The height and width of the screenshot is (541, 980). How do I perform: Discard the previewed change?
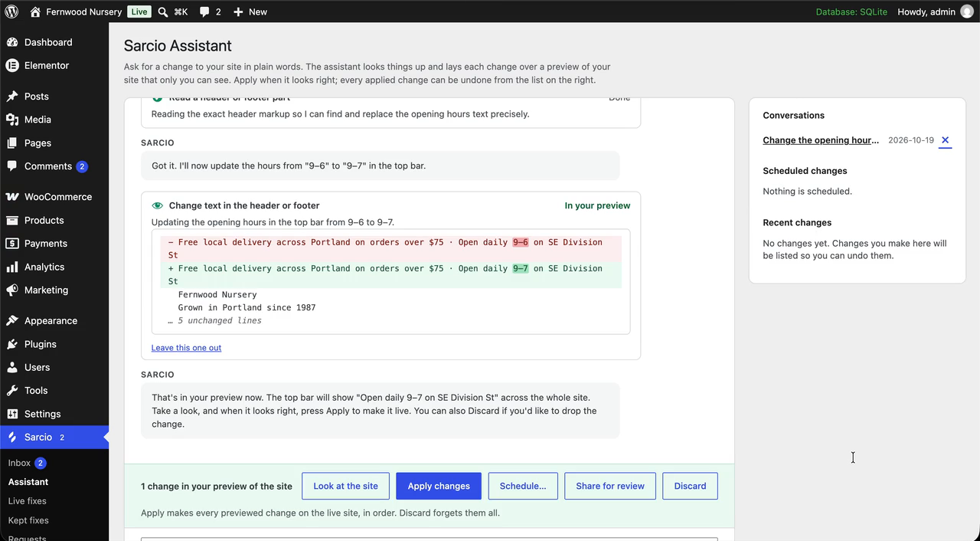click(x=690, y=486)
